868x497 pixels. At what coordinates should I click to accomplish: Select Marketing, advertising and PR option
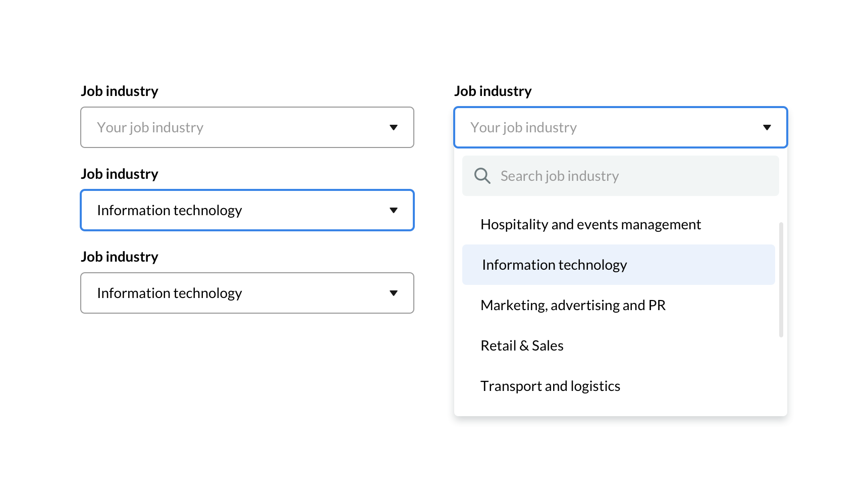click(x=573, y=305)
